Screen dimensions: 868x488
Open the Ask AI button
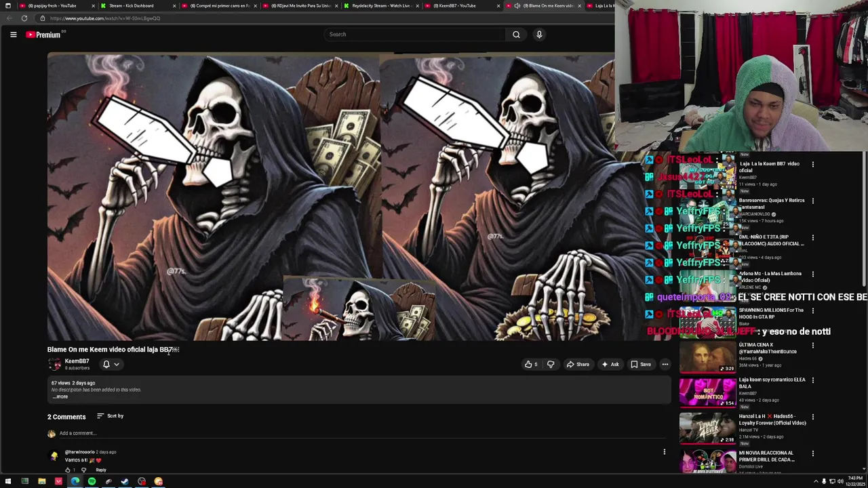tap(610, 365)
